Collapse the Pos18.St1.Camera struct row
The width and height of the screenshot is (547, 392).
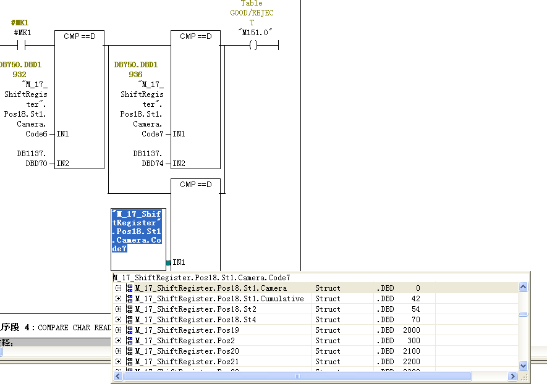coord(118,288)
